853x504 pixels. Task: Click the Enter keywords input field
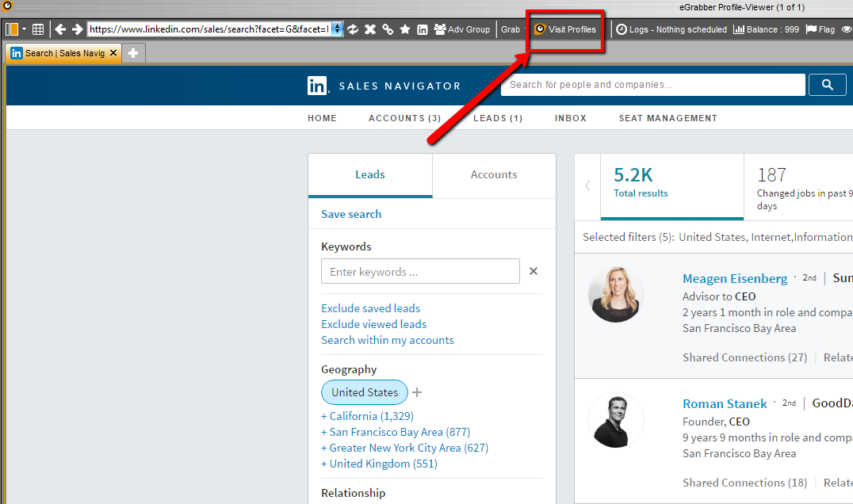pos(420,272)
